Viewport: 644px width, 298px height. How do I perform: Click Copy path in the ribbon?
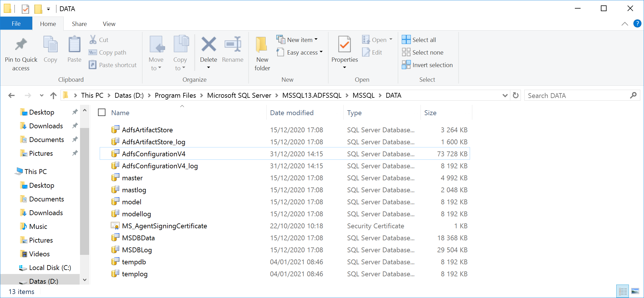pyautogui.click(x=107, y=53)
